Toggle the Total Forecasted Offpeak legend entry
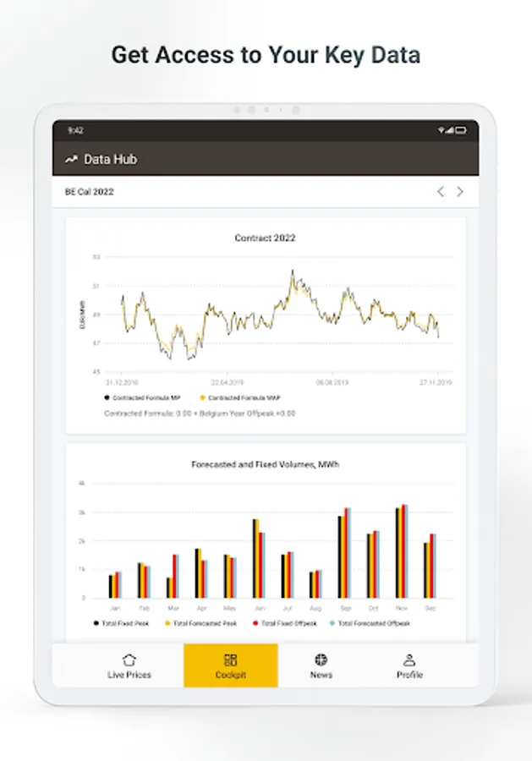 [370, 623]
